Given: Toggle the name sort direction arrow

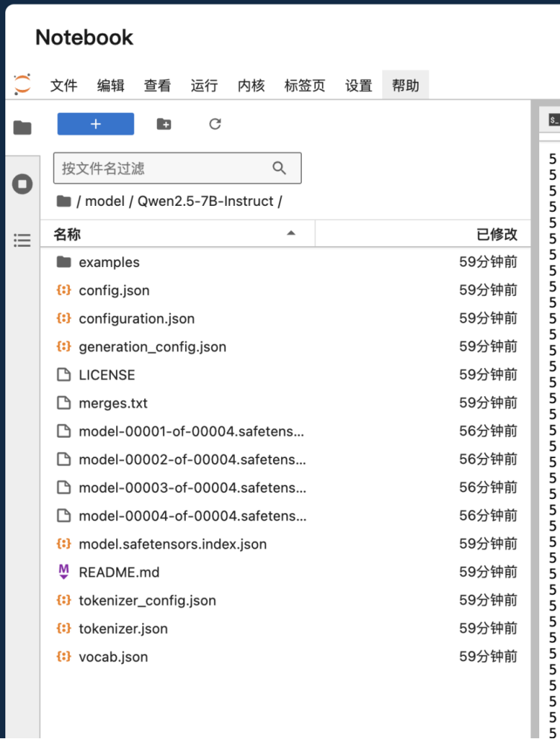Looking at the screenshot, I should 292,233.
